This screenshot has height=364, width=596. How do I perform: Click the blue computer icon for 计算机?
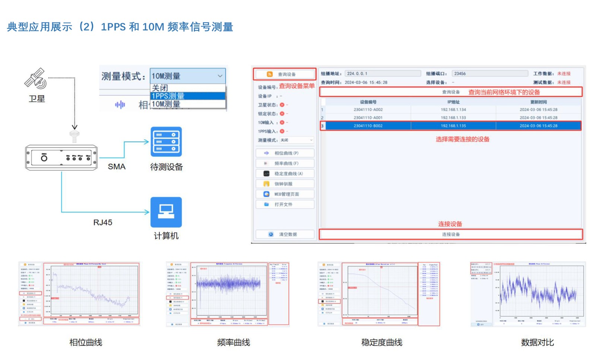[x=166, y=212]
